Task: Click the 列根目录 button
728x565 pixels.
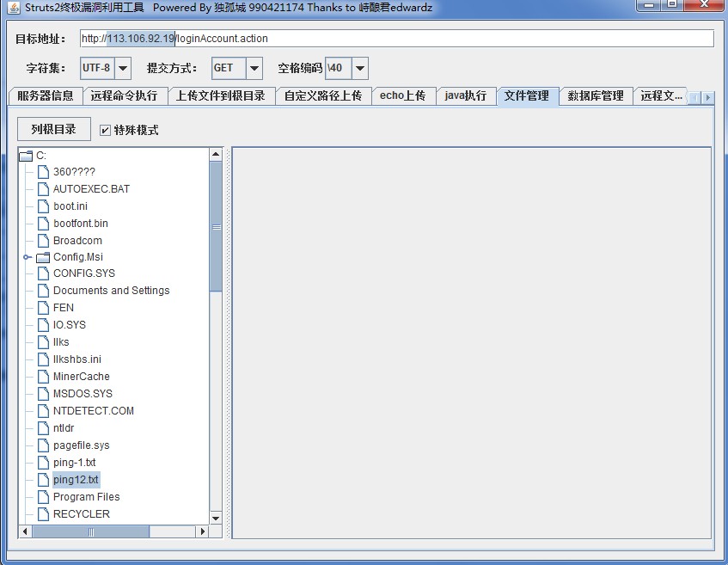Action: (x=54, y=129)
